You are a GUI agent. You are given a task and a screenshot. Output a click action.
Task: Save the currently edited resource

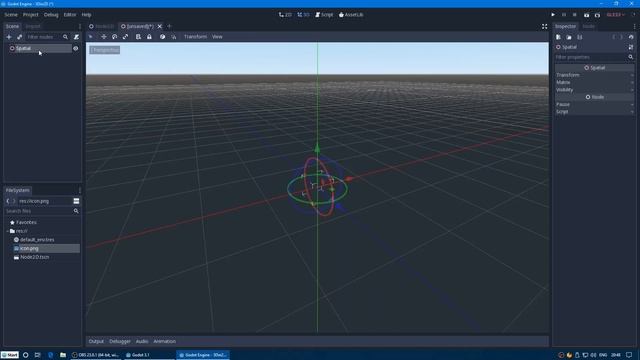pyautogui.click(x=580, y=37)
